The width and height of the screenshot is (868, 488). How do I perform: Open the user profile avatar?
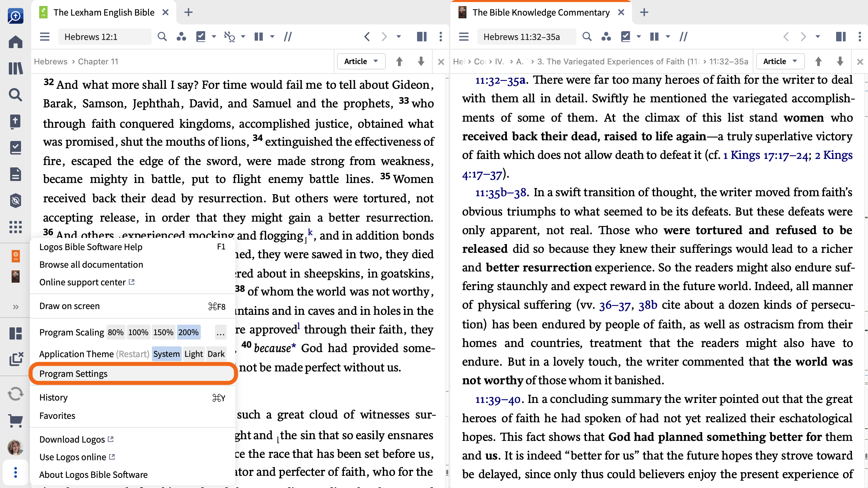16,447
